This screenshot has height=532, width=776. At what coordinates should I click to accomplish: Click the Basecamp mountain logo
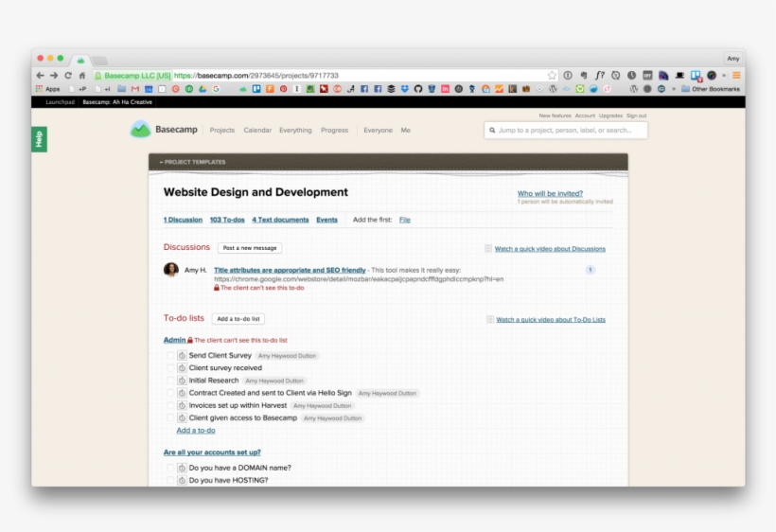pos(140,130)
